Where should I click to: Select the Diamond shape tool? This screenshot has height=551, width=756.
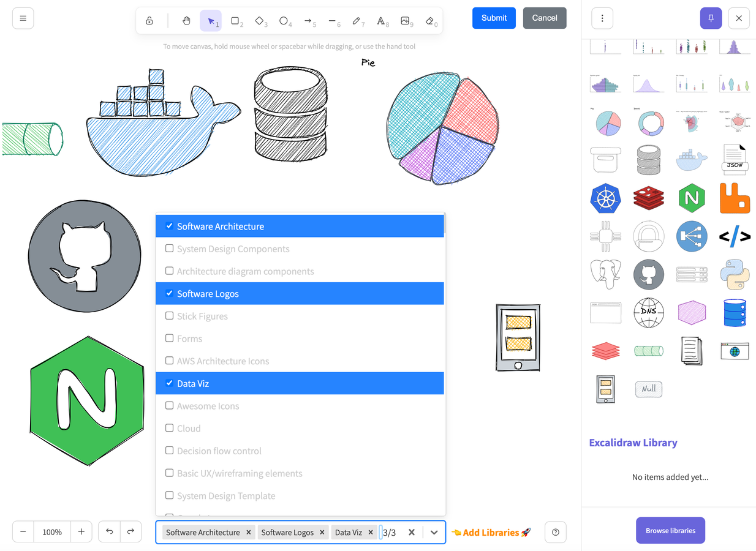[x=260, y=21]
